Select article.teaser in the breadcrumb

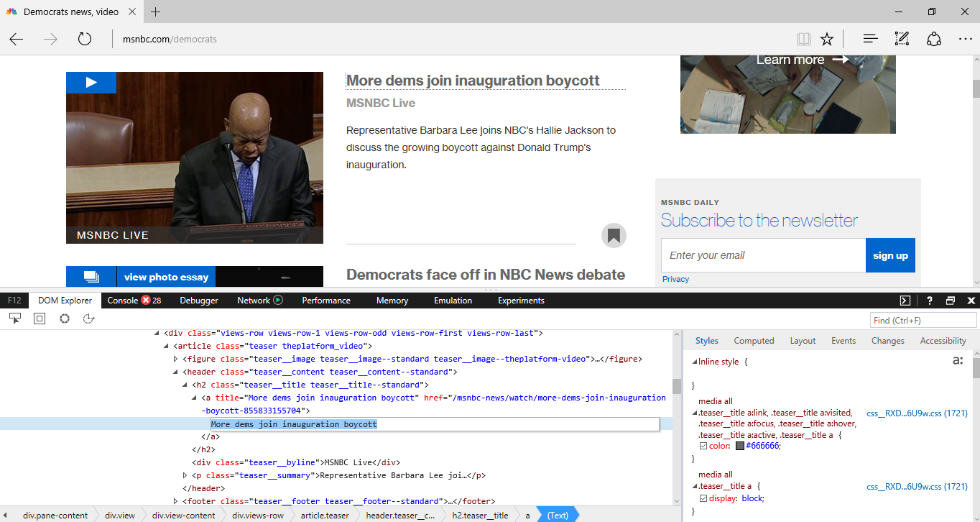tap(325, 515)
